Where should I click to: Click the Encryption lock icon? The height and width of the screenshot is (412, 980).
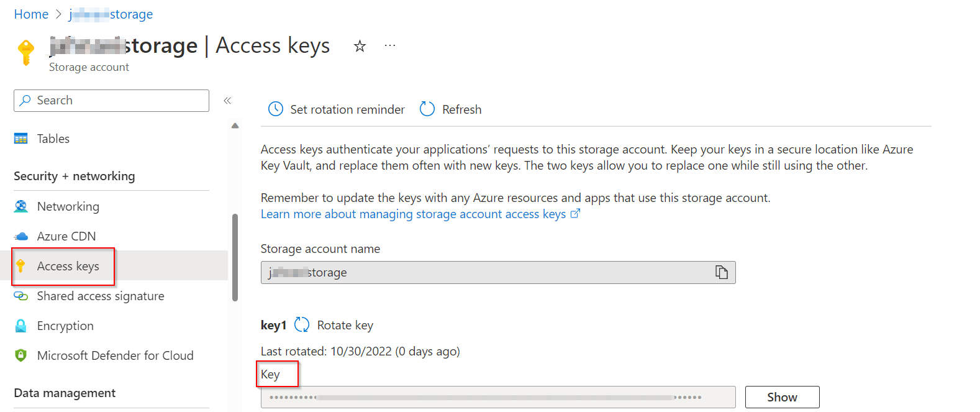coord(21,326)
